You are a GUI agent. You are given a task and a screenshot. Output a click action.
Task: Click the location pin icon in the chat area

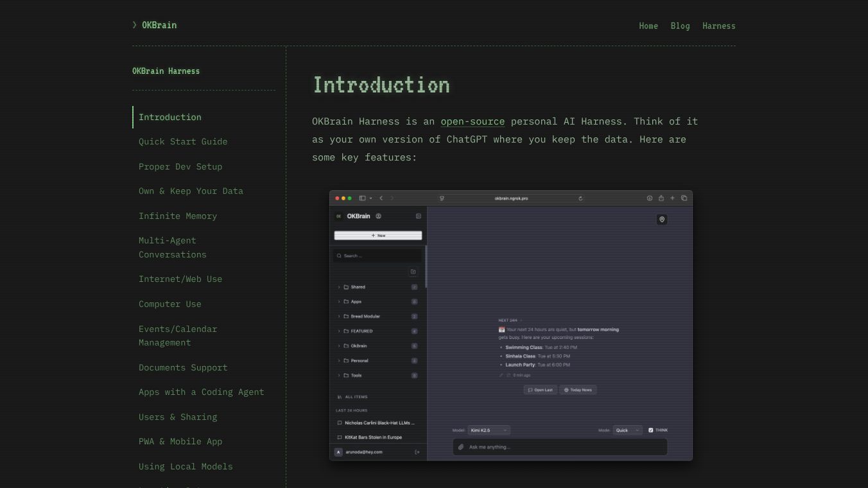tap(662, 220)
